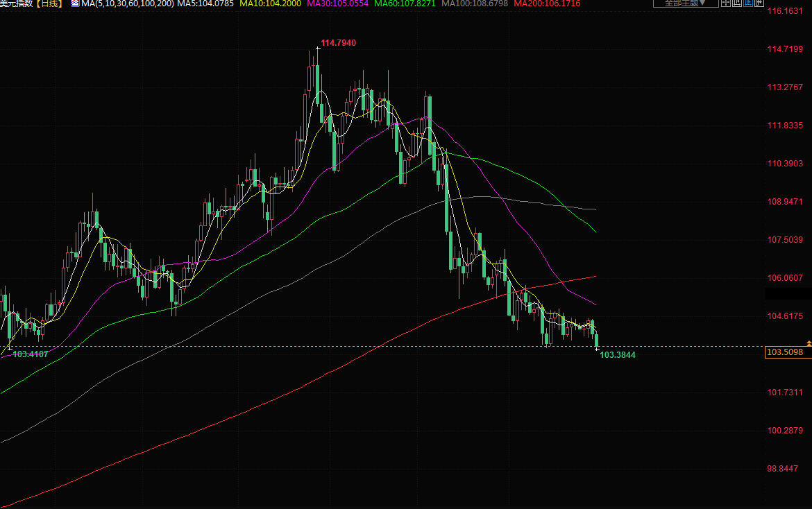The width and height of the screenshot is (812, 509).
Task: Select the MA5 value label in legend
Action: [204, 3]
